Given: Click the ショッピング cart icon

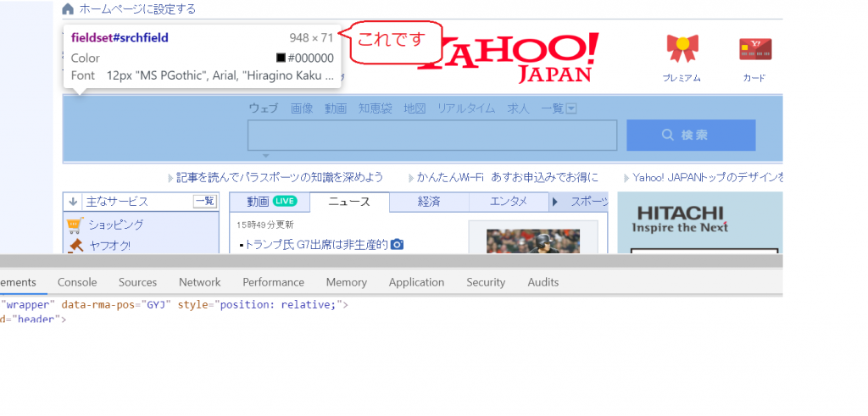Looking at the screenshot, I should point(75,225).
